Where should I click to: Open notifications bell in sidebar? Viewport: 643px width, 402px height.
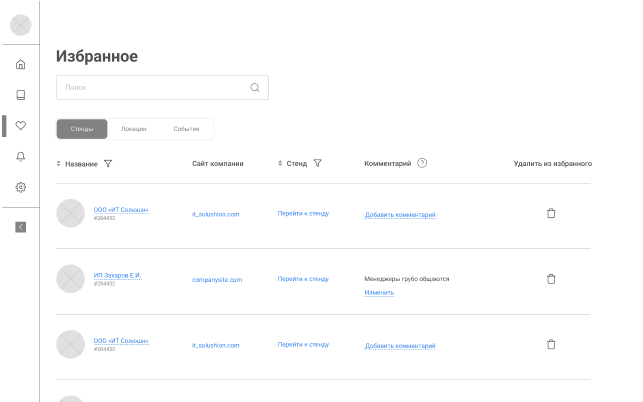[21, 156]
